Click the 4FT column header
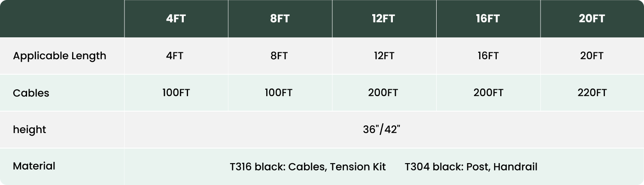Viewport: 644px width, 185px height. (x=176, y=19)
